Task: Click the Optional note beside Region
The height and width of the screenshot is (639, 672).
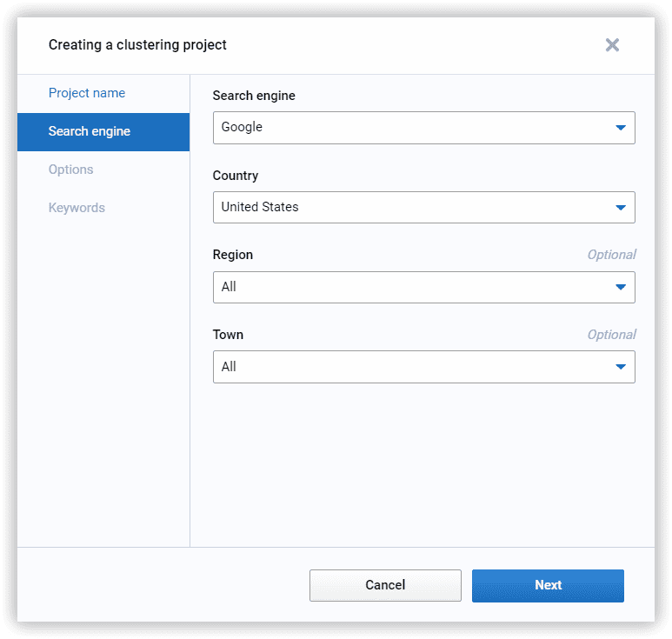Action: [611, 255]
